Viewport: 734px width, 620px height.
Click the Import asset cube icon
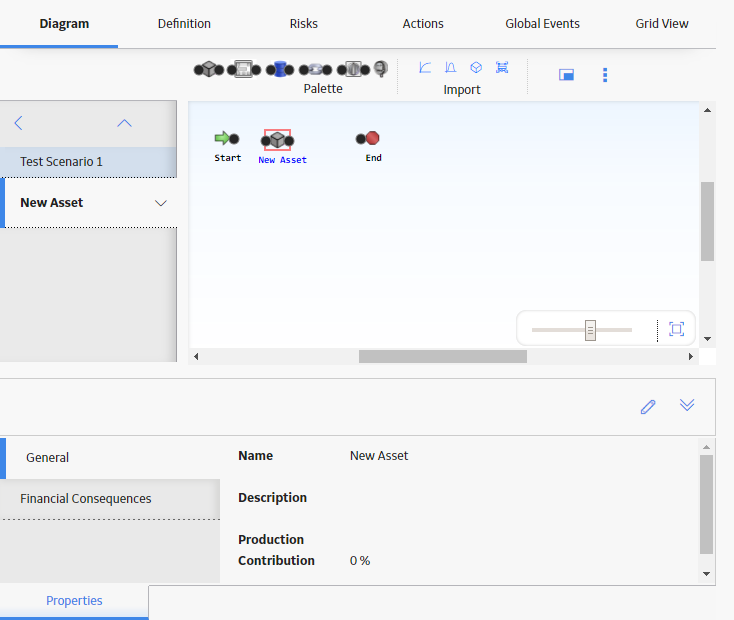pos(476,67)
